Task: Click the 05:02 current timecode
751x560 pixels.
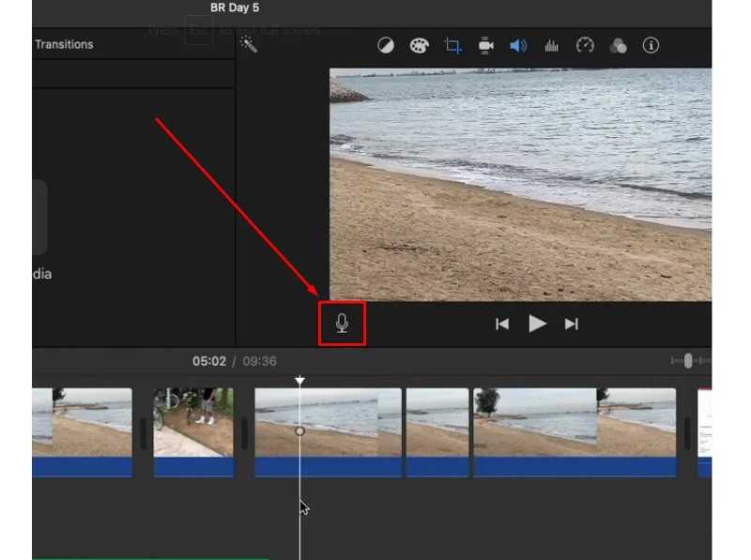Action: click(x=208, y=361)
